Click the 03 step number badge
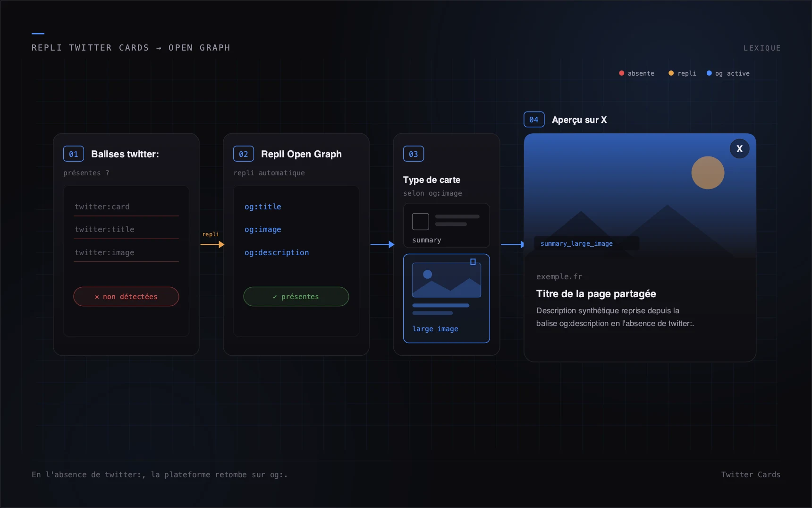Image resolution: width=812 pixels, height=508 pixels. click(414, 154)
